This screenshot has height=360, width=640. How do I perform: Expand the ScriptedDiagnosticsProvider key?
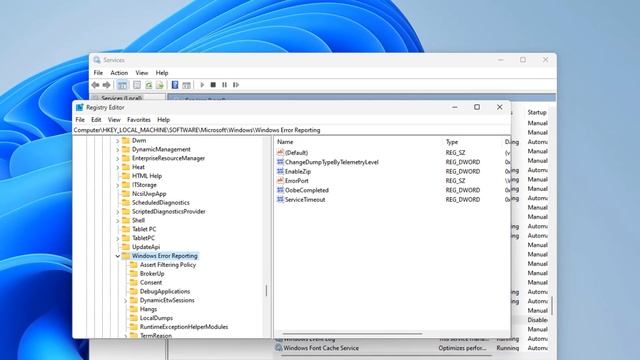tap(118, 211)
